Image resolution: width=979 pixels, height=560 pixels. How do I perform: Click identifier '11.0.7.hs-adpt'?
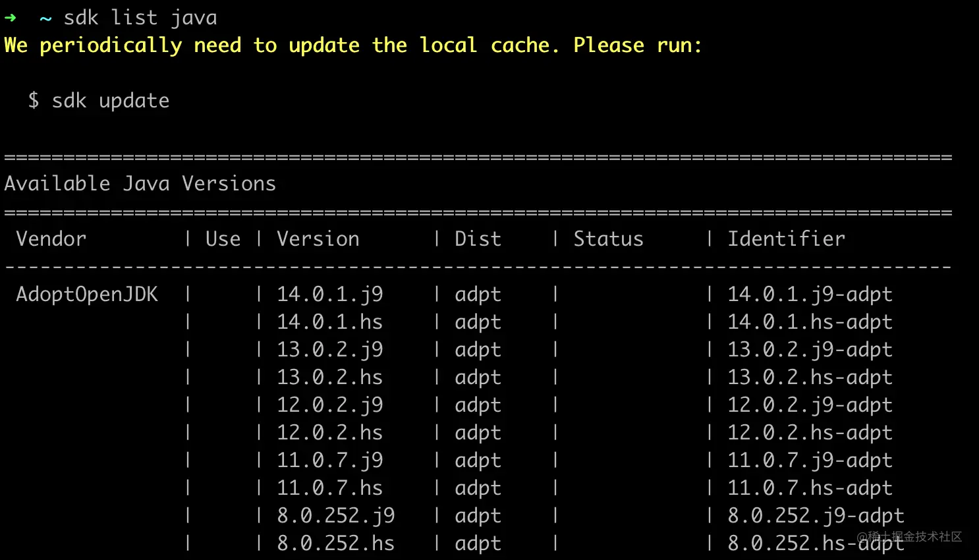point(810,488)
